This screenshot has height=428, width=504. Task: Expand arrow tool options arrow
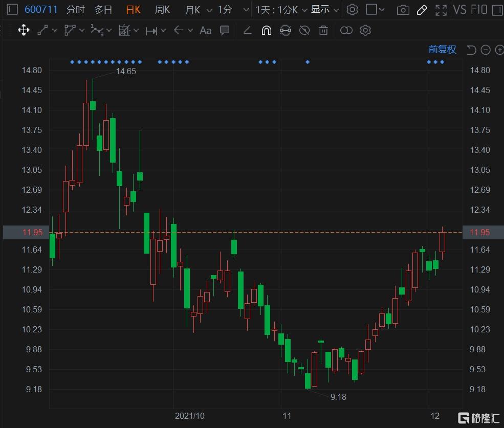190,30
